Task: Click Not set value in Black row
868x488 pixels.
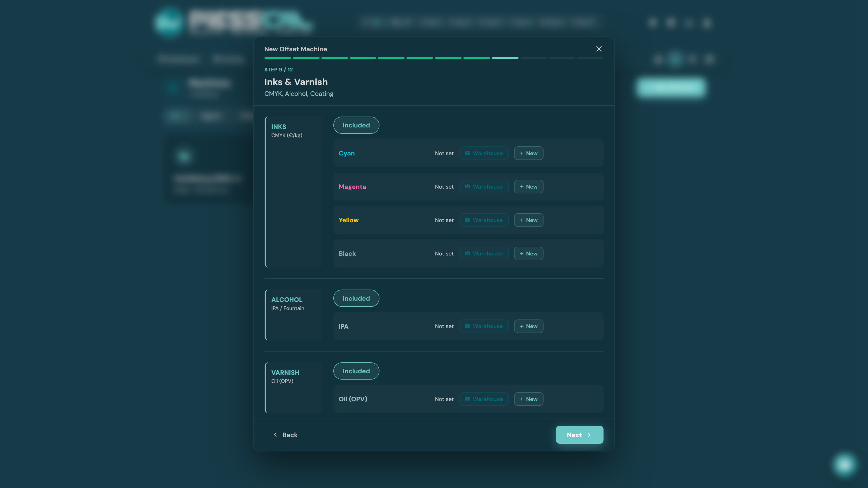Action: tap(444, 254)
